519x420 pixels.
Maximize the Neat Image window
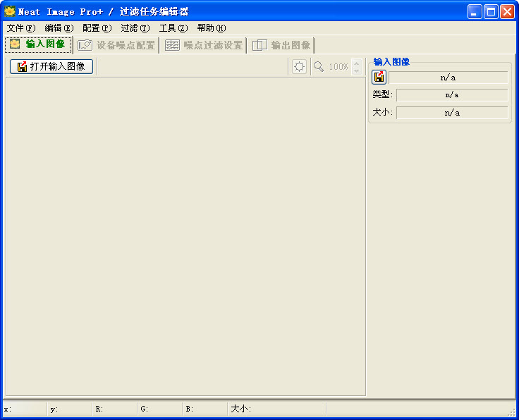491,12
